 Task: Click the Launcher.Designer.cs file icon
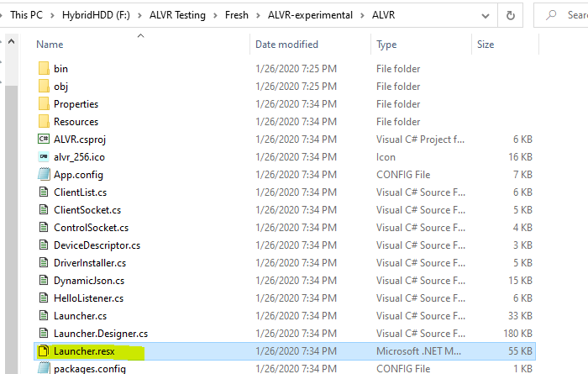point(44,333)
